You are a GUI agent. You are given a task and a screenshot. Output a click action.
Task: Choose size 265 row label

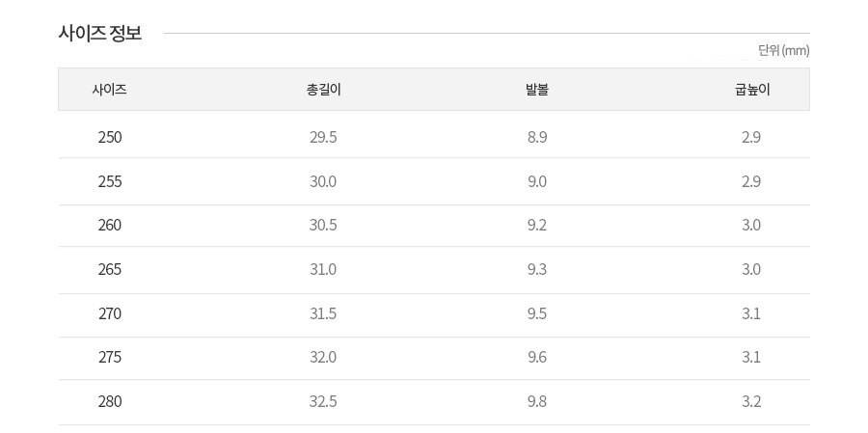[x=110, y=269]
